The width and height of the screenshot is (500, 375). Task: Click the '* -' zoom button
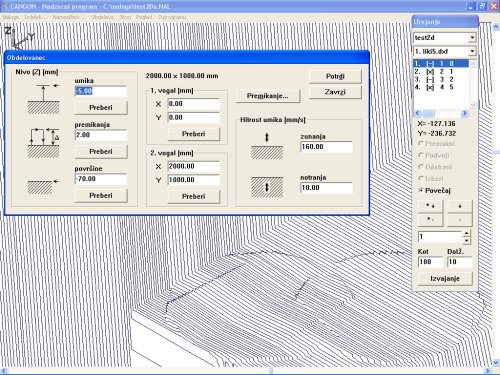click(x=430, y=220)
